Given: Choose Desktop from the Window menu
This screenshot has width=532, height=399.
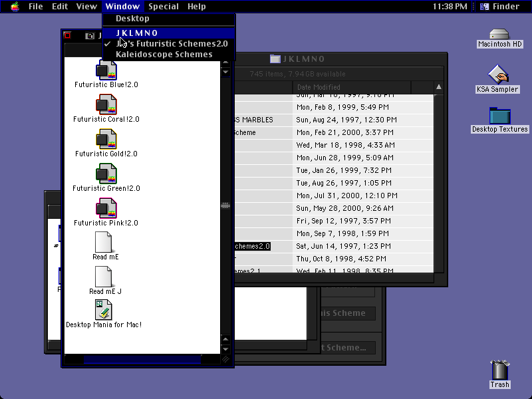Looking at the screenshot, I should [168, 19].
